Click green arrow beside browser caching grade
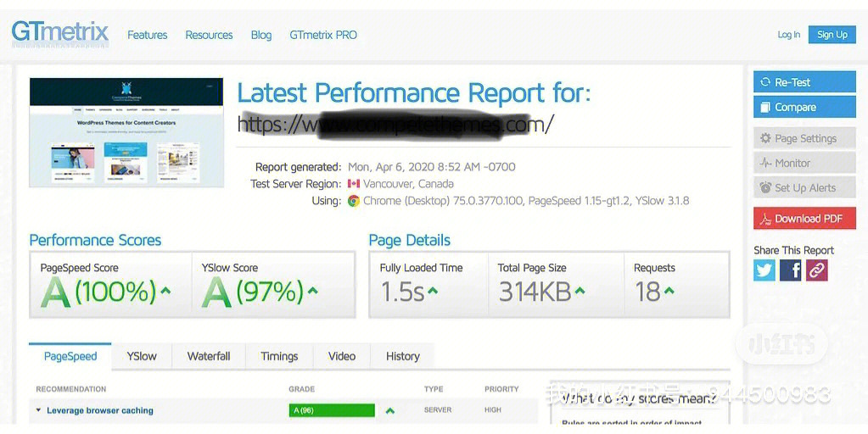868x434 pixels. click(389, 410)
